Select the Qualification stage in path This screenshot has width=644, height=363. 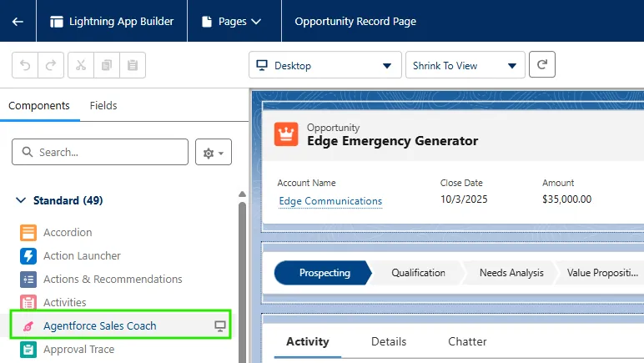point(418,273)
